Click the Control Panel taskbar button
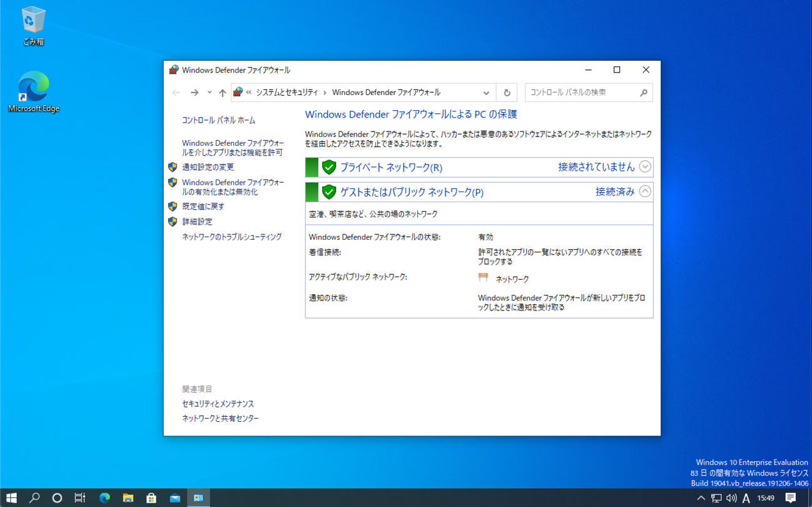This screenshot has height=507, width=812. coord(198,498)
